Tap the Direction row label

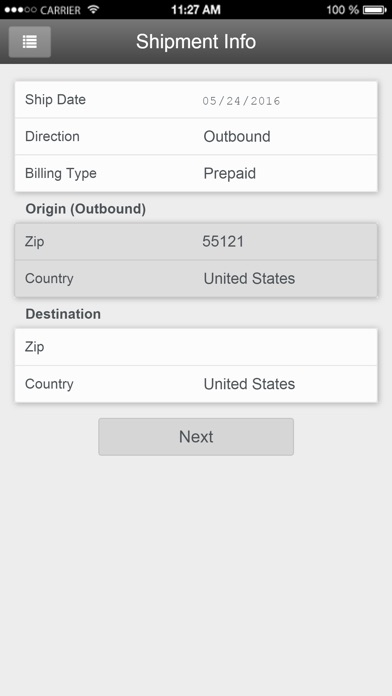tap(52, 136)
